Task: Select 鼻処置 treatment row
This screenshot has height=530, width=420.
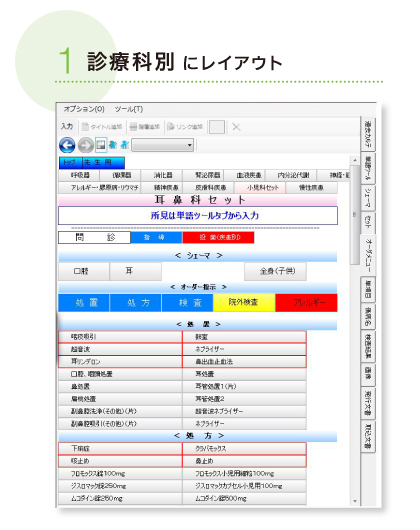Action: [120, 387]
